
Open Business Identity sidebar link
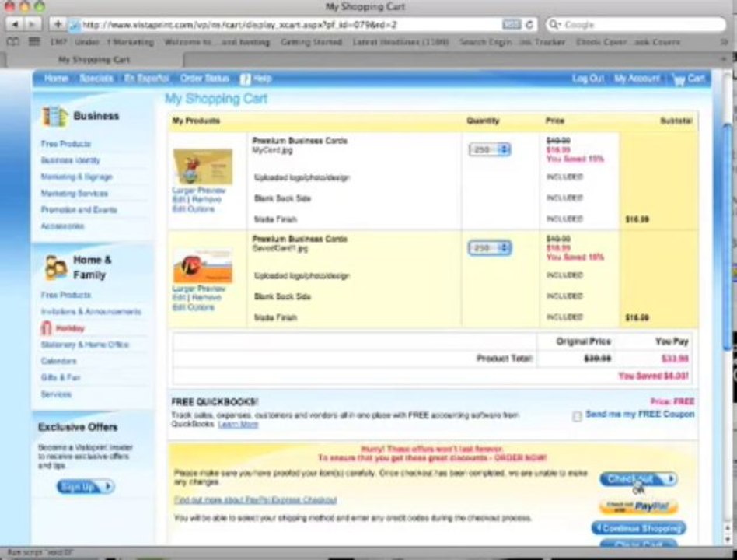[71, 160]
